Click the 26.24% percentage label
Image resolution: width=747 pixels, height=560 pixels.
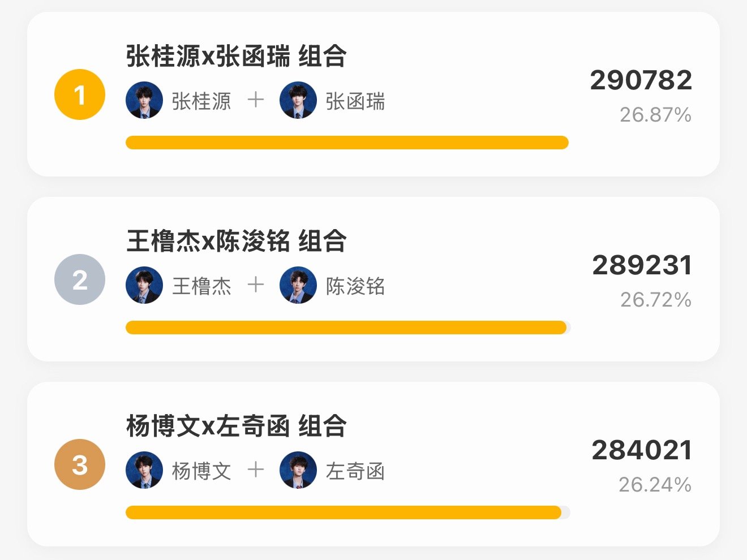[x=655, y=485]
